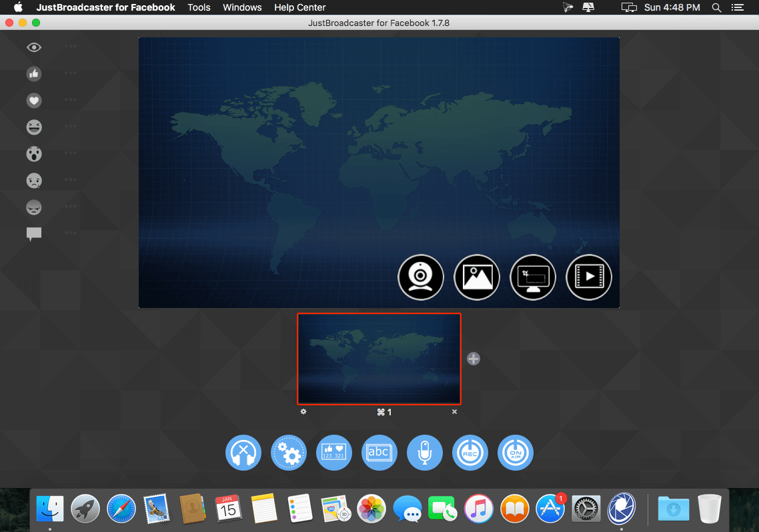The image size is (759, 532).
Task: Open Spotlight search in menu bar
Action: [717, 7]
